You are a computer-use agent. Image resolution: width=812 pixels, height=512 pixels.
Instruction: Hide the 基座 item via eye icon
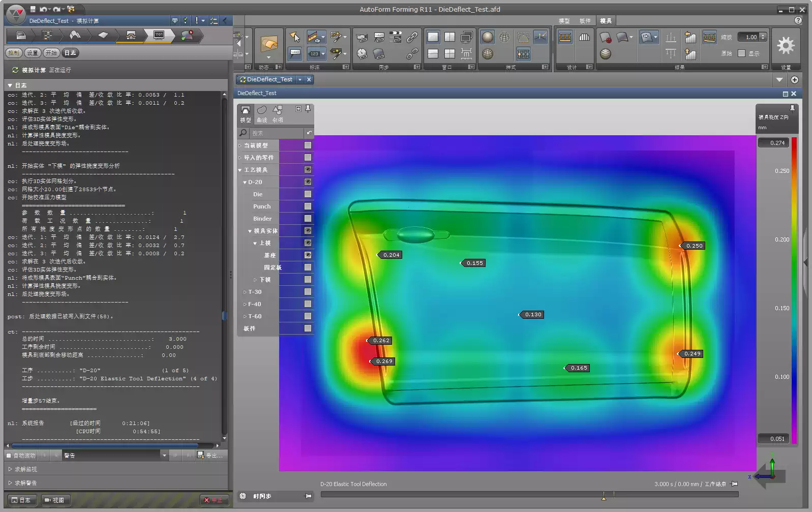308,255
